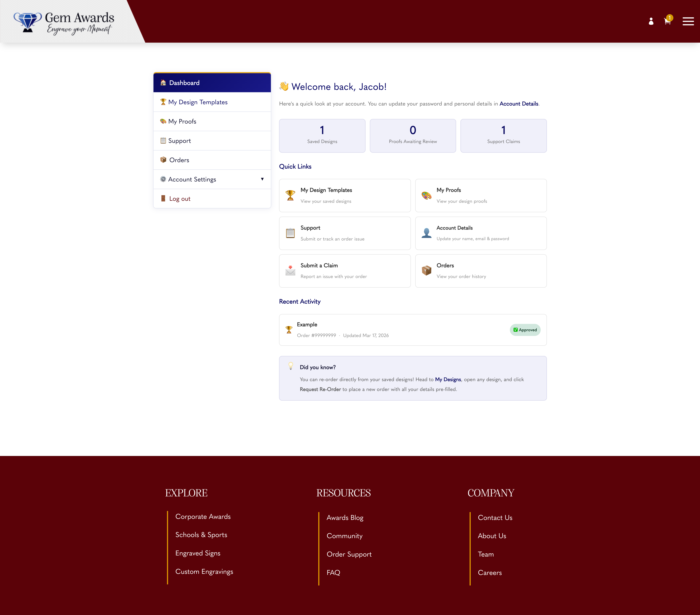Click the door icon beside Log out
This screenshot has height=615, width=700.
click(x=163, y=199)
